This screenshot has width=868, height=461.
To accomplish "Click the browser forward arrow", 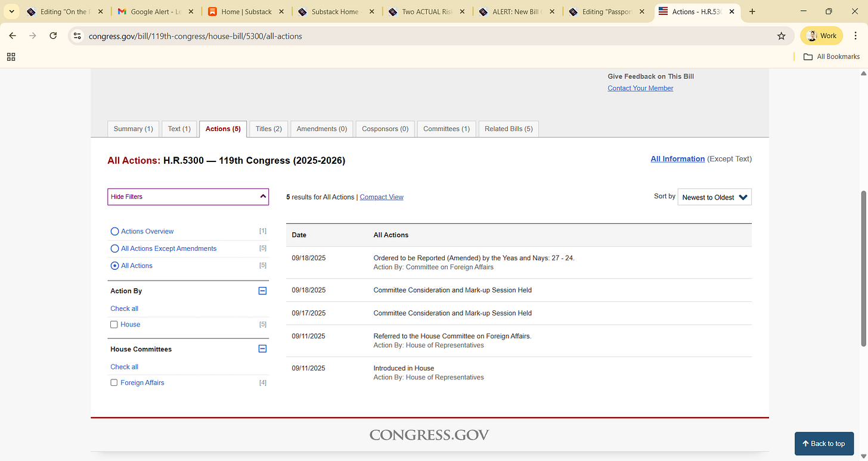I will coord(33,36).
